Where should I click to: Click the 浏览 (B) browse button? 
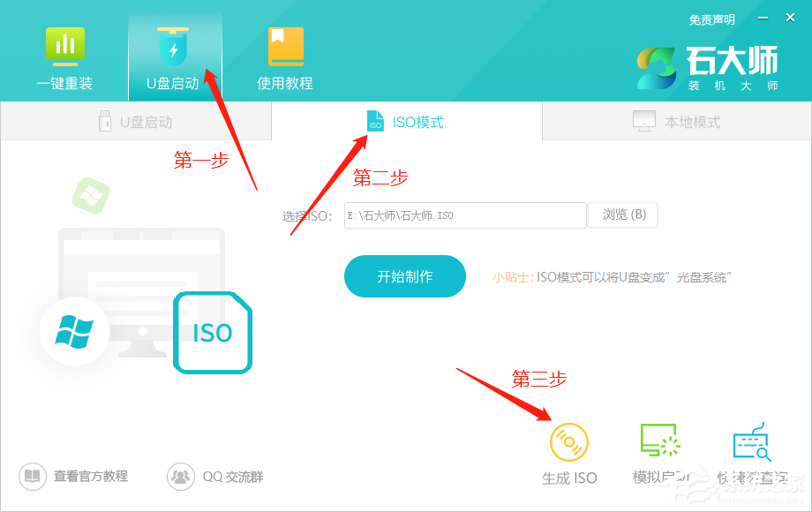tap(623, 215)
